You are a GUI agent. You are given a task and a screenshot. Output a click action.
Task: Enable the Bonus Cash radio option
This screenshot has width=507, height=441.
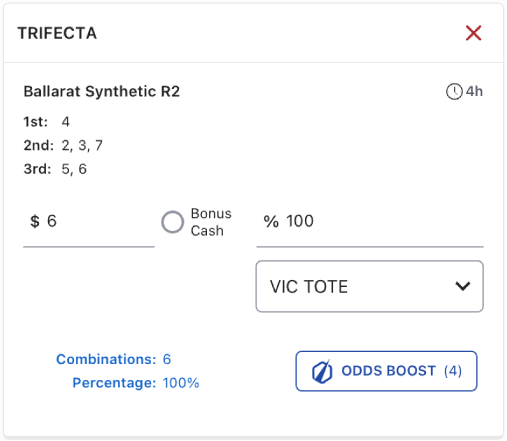tap(172, 222)
